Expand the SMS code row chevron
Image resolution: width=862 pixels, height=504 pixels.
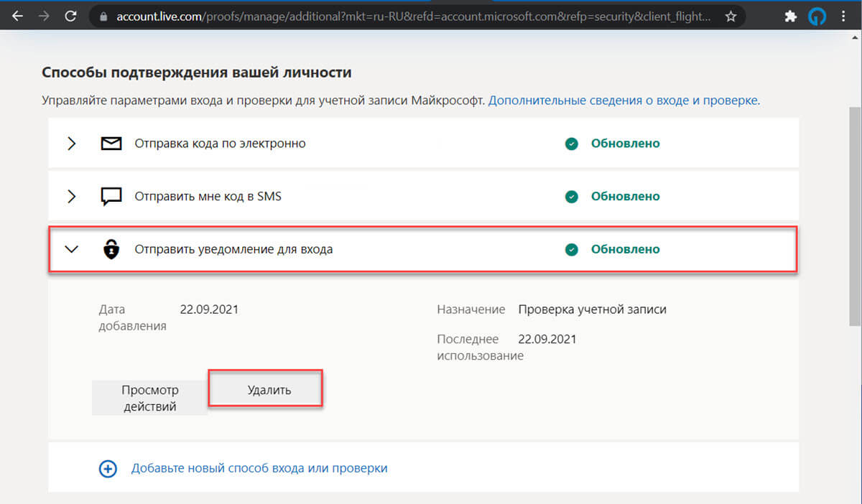pyautogui.click(x=71, y=197)
